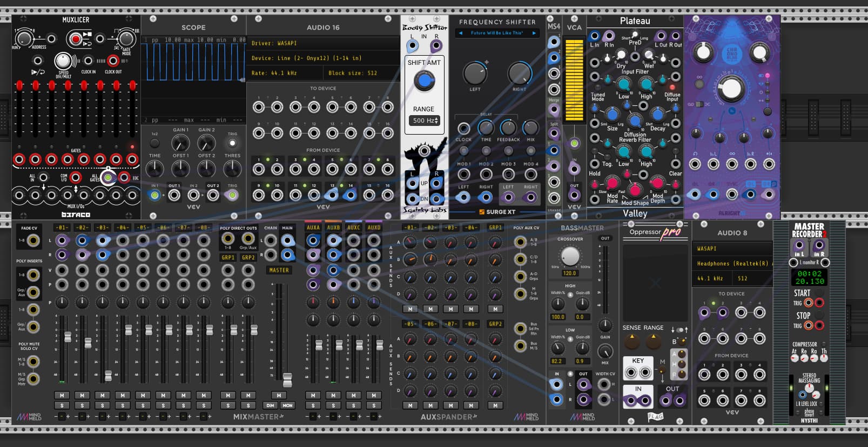Open the Surge XT preset 'Future Will Be Like This'
Screen dimensions: 868x447
click(x=497, y=33)
